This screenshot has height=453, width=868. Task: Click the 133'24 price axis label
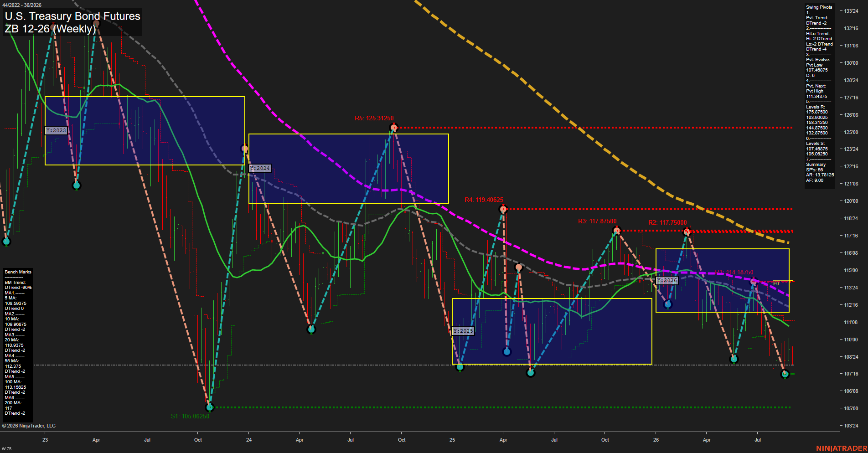coord(851,11)
